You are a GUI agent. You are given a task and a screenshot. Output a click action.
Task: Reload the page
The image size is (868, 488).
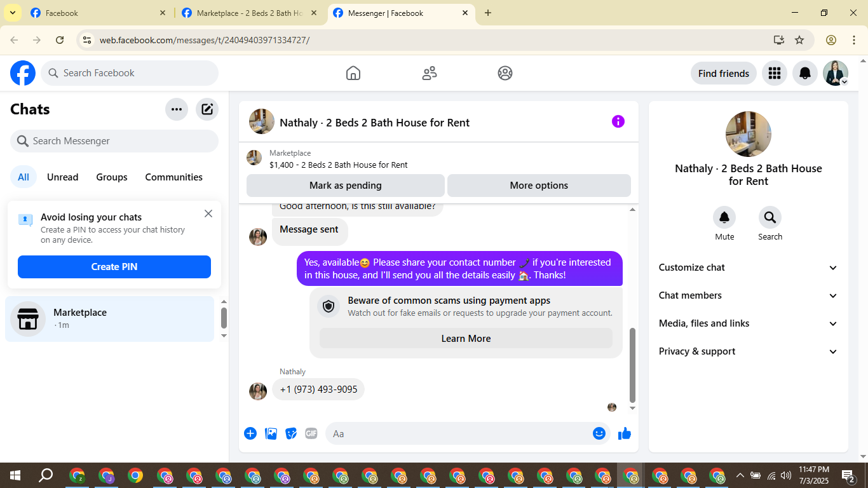60,40
